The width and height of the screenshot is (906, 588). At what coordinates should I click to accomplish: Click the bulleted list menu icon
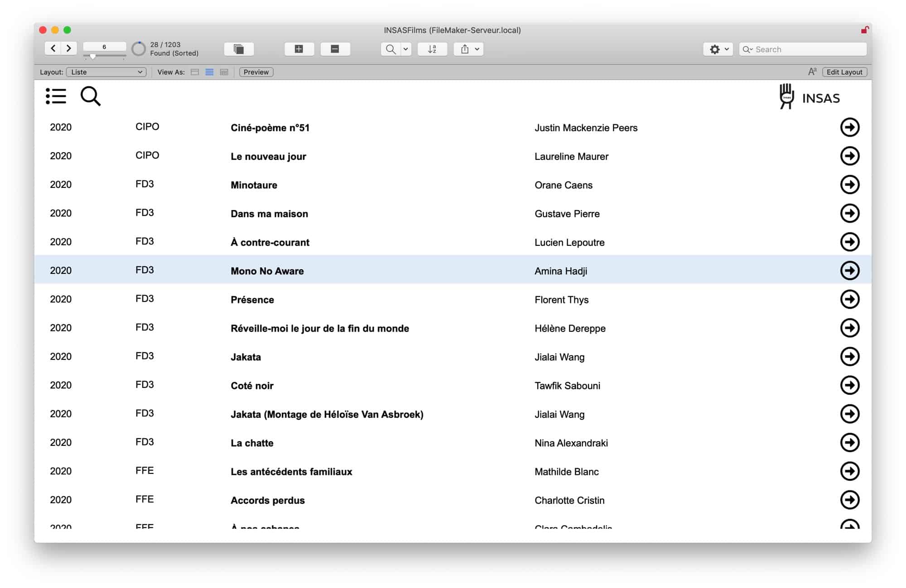(56, 96)
